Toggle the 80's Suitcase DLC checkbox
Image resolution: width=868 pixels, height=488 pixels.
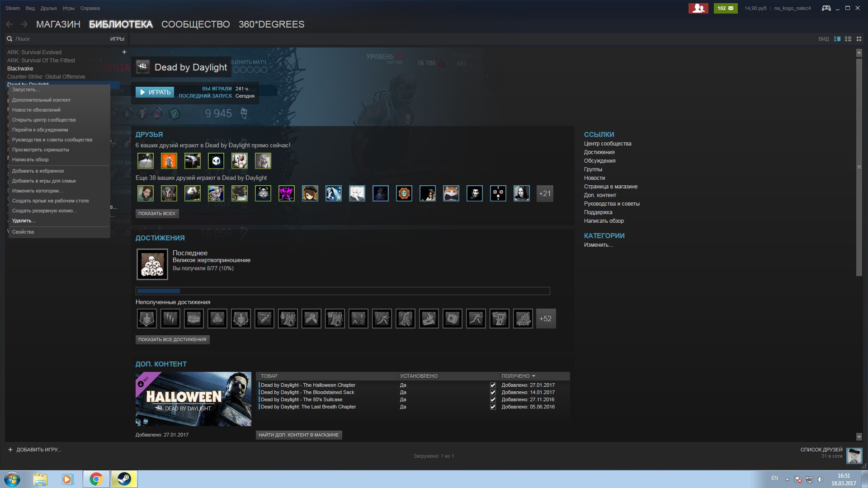coord(493,400)
